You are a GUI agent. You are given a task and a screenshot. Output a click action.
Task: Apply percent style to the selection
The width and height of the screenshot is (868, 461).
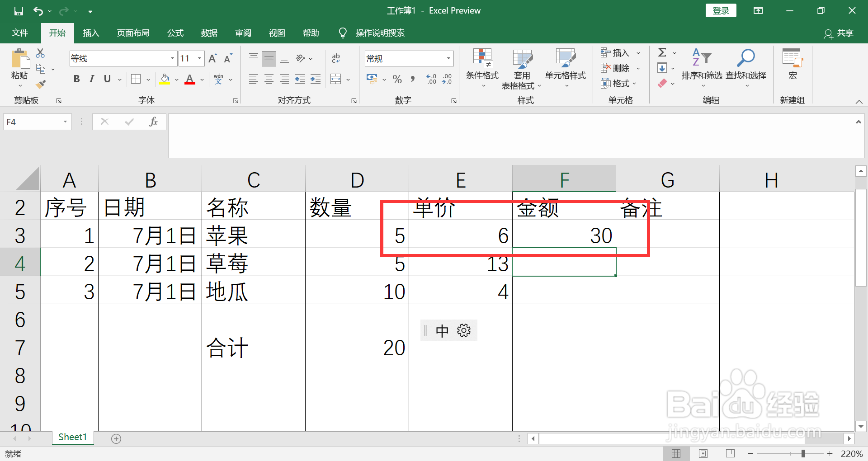click(x=397, y=79)
